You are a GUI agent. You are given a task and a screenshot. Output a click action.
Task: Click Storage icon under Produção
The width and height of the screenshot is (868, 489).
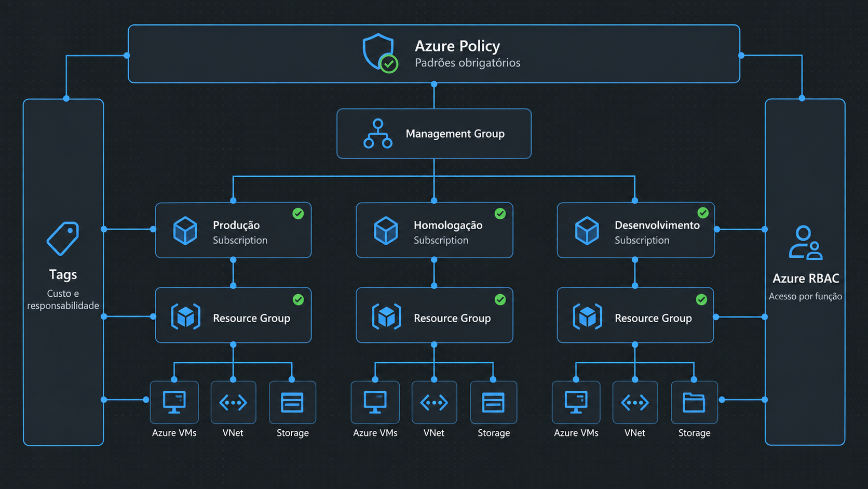[x=292, y=402]
